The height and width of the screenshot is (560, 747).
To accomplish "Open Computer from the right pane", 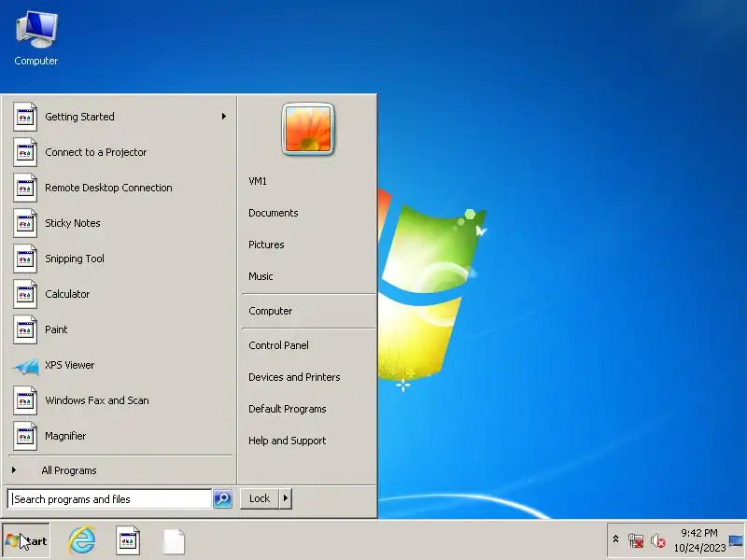I will [x=308, y=311].
